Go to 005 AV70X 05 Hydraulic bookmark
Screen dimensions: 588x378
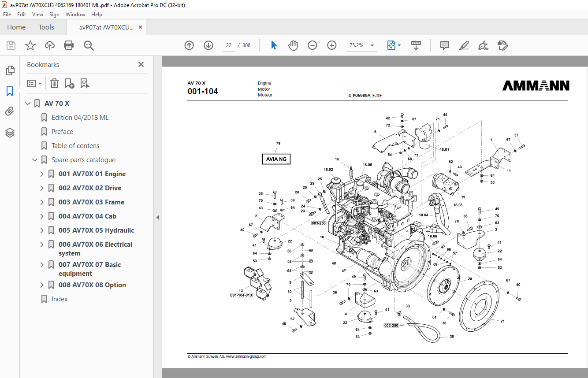click(96, 230)
